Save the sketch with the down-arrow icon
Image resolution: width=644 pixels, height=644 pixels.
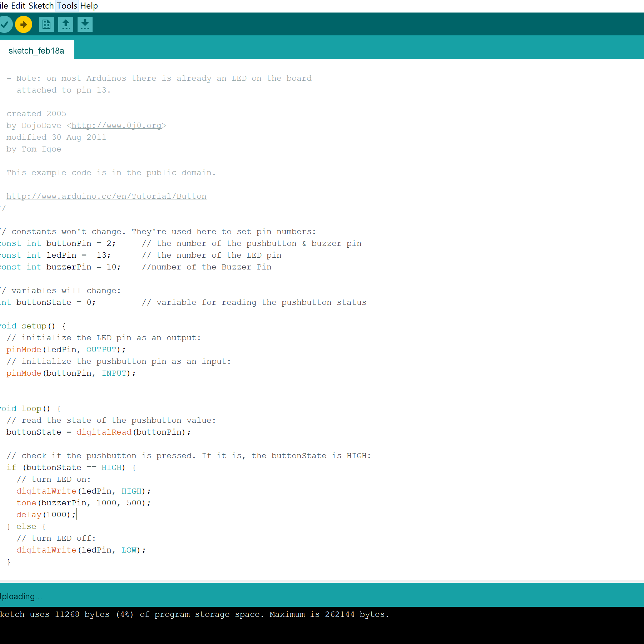pos(85,24)
